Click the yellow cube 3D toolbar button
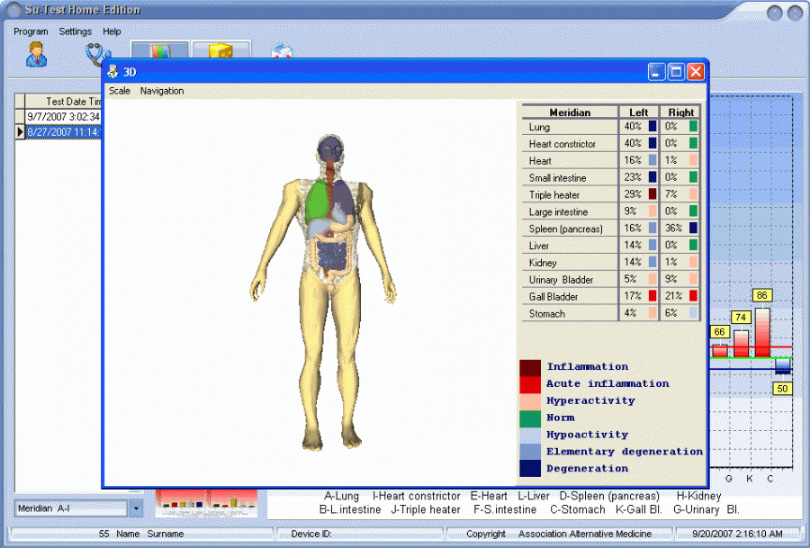The image size is (812, 552). coord(221,52)
